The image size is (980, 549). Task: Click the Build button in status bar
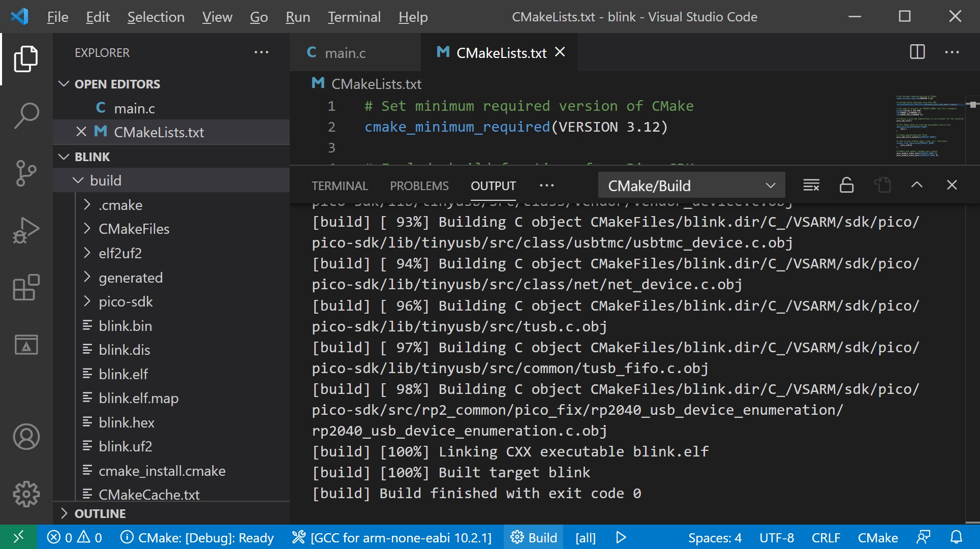click(x=534, y=537)
